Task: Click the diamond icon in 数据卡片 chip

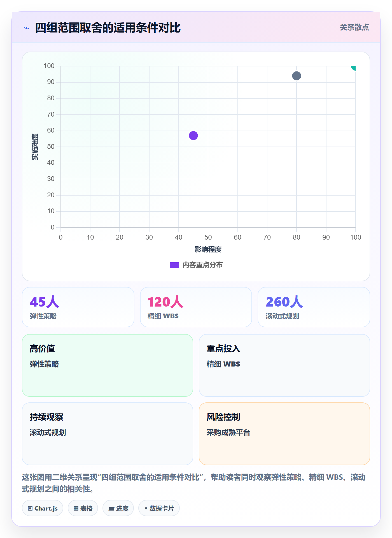Action: (x=146, y=508)
